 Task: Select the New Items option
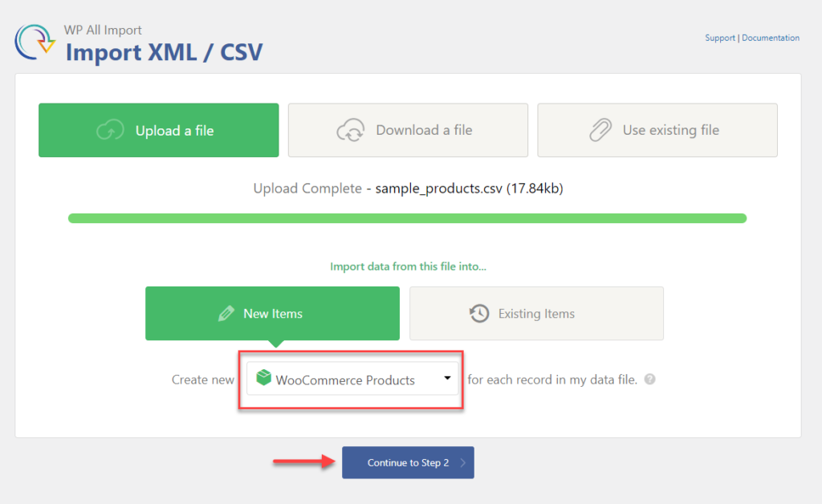(272, 314)
